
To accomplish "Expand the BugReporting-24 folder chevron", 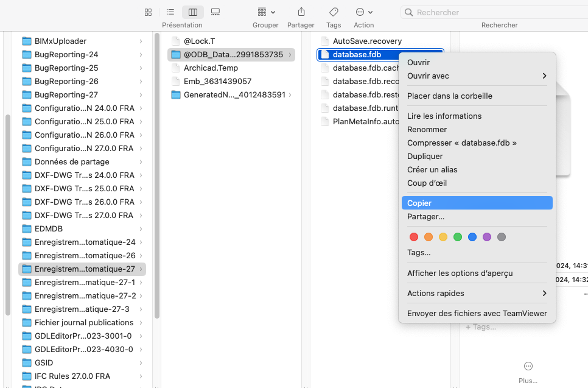I will pyautogui.click(x=141, y=55).
